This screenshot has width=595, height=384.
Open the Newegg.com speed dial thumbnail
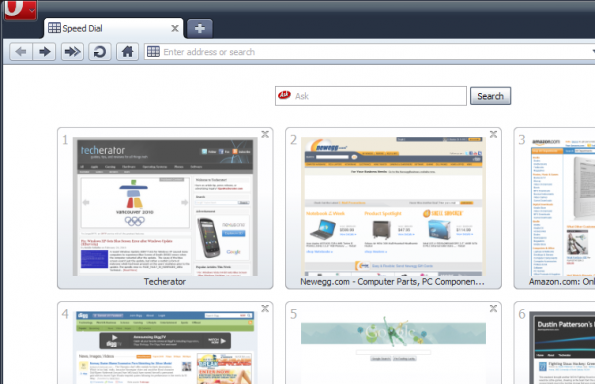393,208
